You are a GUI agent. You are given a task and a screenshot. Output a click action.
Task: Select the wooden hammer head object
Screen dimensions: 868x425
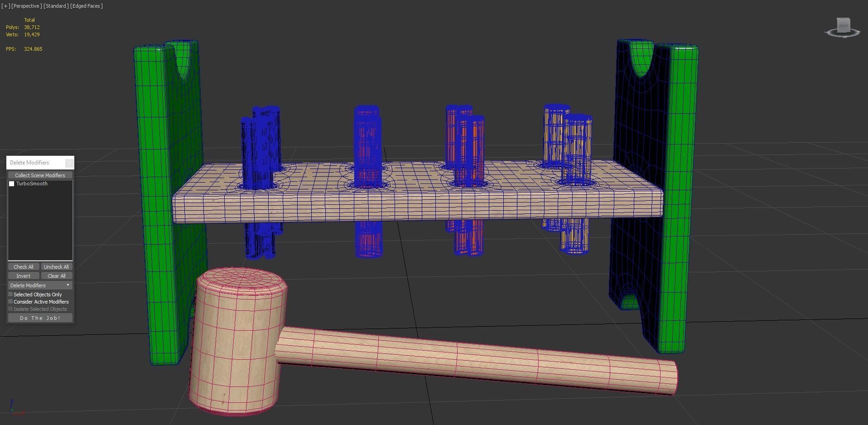tap(238, 342)
